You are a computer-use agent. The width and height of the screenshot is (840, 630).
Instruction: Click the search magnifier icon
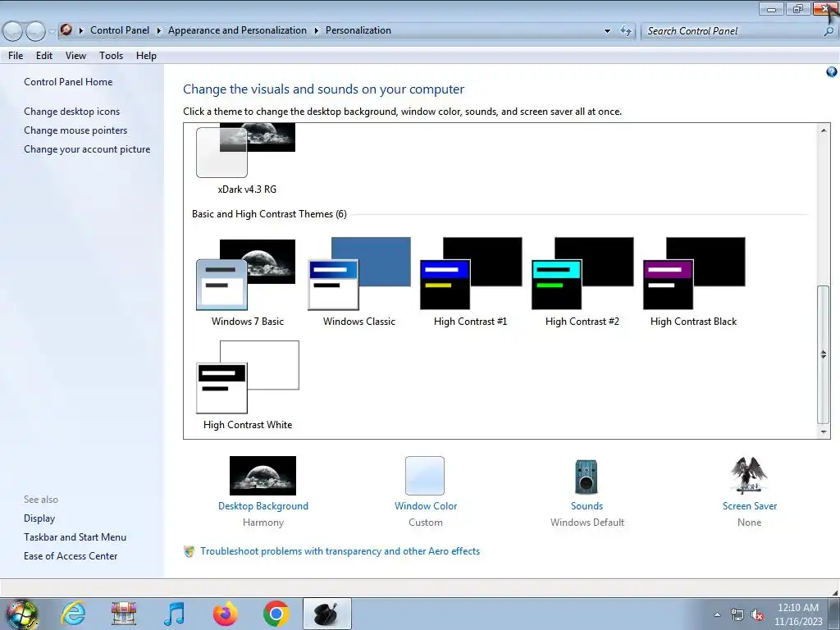point(829,31)
